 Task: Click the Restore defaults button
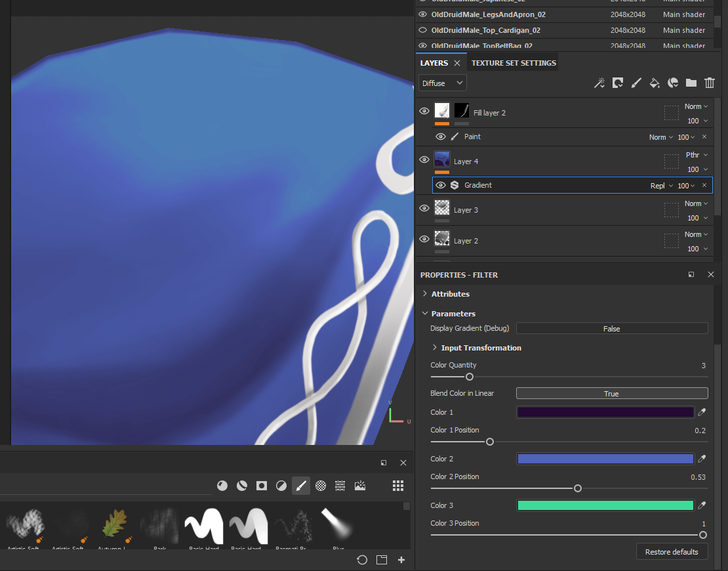coord(672,551)
